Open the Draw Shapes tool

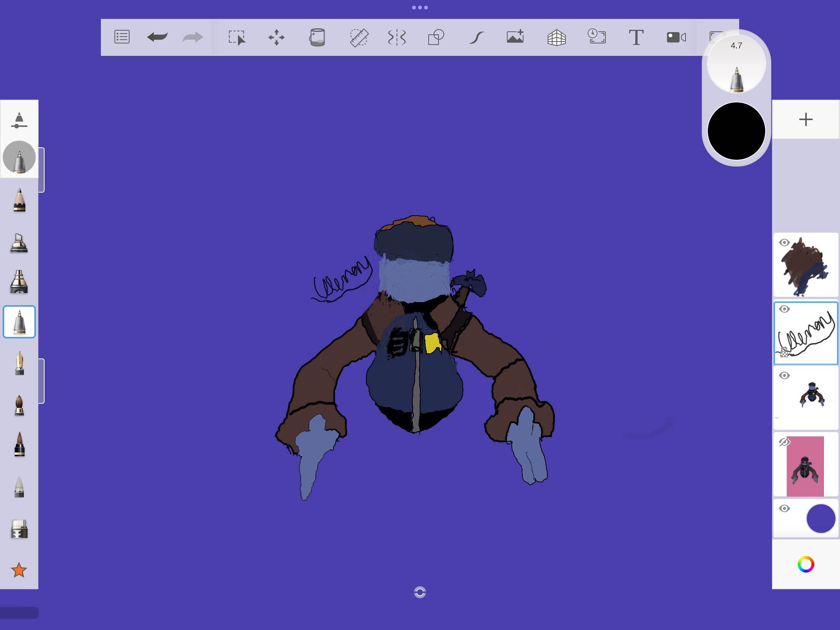pyautogui.click(x=436, y=38)
